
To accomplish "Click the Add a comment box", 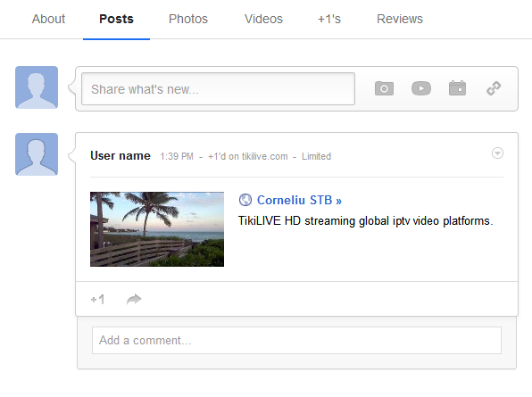I will (296, 341).
